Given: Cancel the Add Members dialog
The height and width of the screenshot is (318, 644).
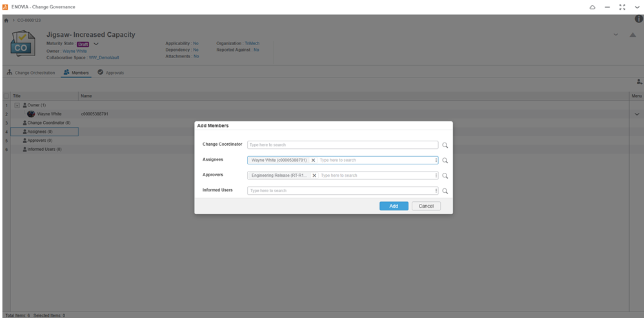Looking at the screenshot, I should coord(426,206).
